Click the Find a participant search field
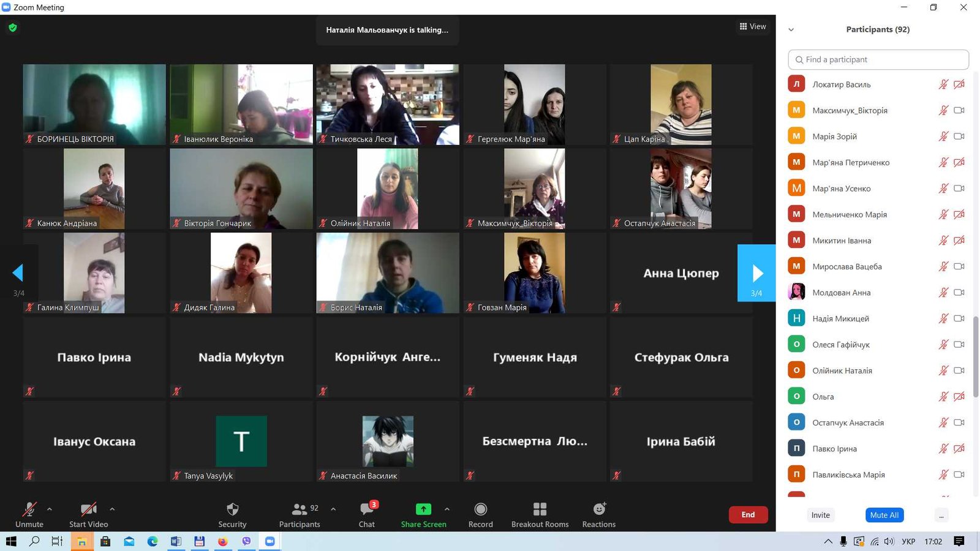 [878, 59]
